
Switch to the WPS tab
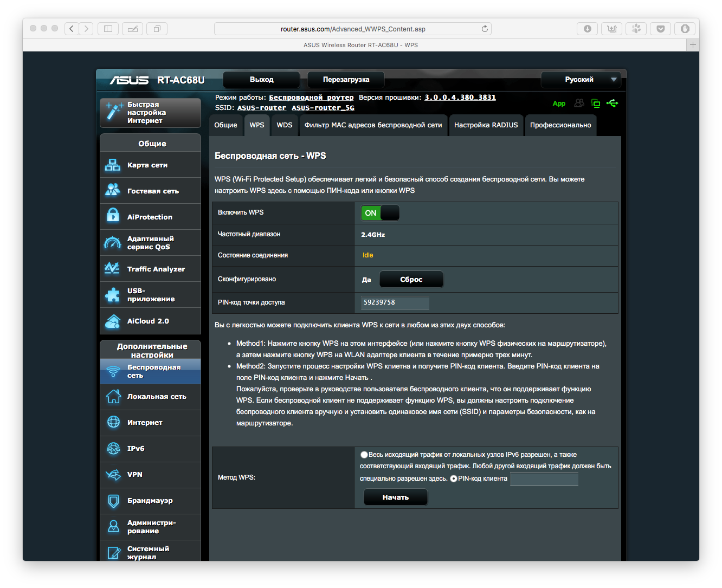[257, 125]
